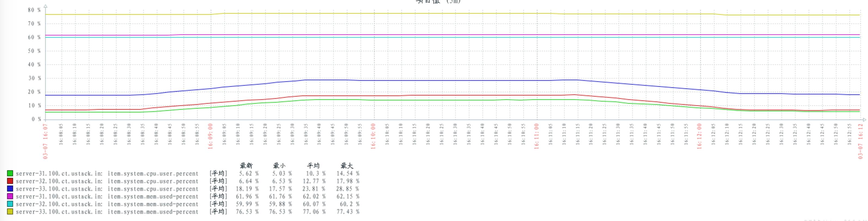Screen dimensions: 868x221
Task: Click latest value 18.19 %
Action: 247,189
